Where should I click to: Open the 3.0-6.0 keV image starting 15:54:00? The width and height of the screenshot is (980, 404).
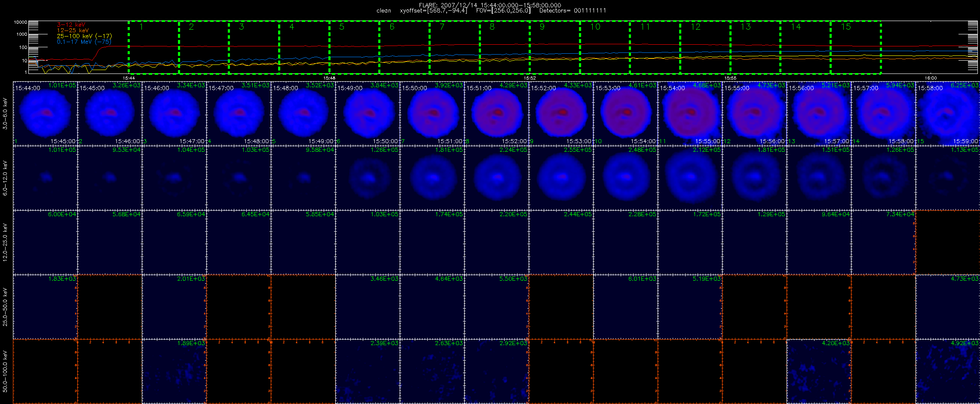(690, 113)
